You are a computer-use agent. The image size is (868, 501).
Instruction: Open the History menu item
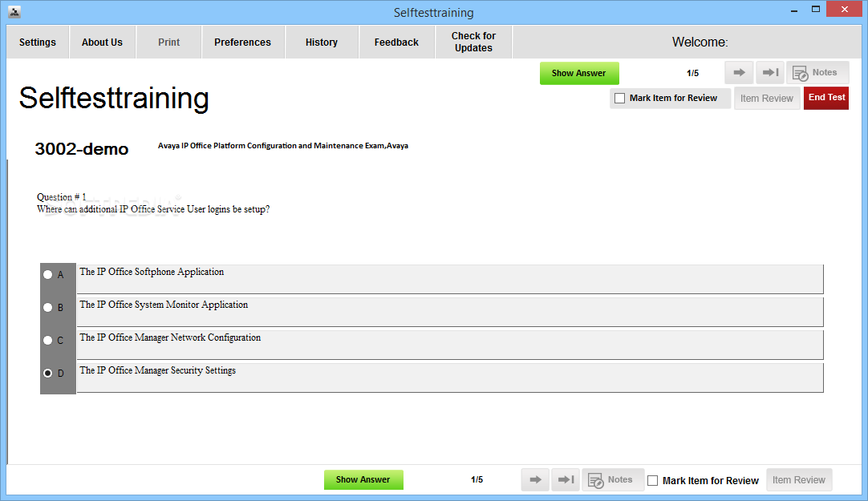[x=322, y=42]
